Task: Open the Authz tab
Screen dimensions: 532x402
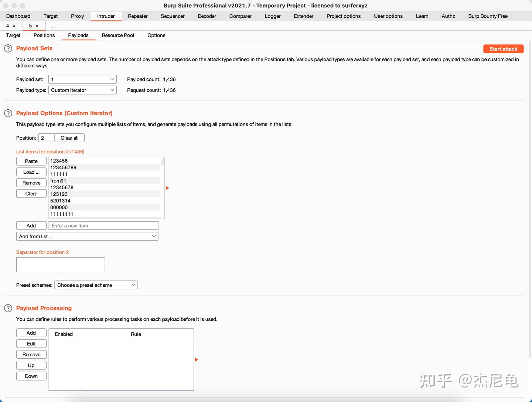Action: pyautogui.click(x=449, y=16)
